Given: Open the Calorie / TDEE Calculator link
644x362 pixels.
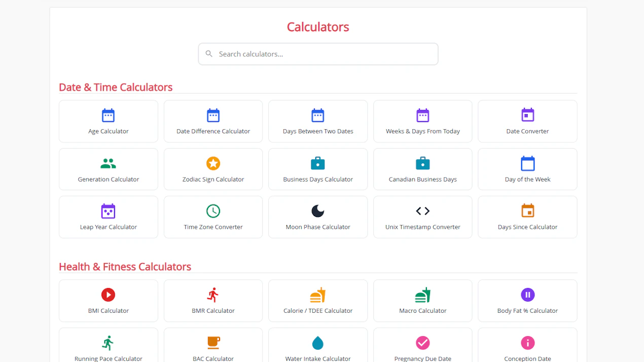Looking at the screenshot, I should [318, 301].
